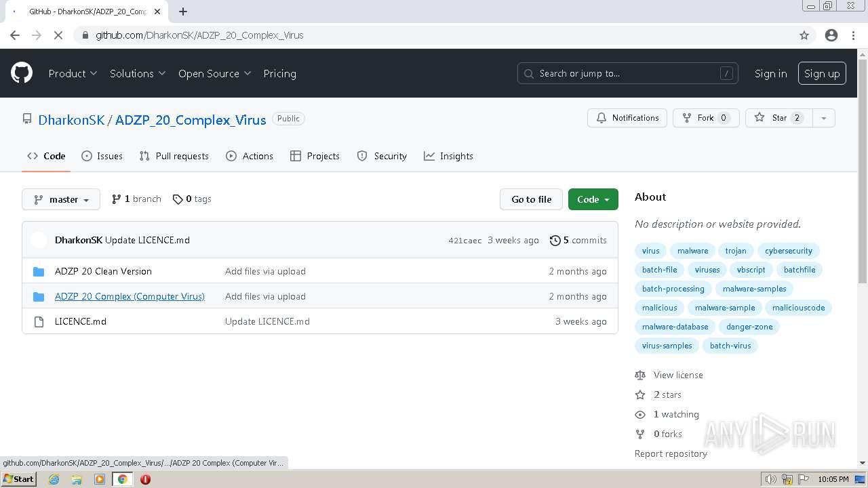Image resolution: width=868 pixels, height=488 pixels.
Task: Stop the page loading in Chrome toolbar
Action: (58, 35)
